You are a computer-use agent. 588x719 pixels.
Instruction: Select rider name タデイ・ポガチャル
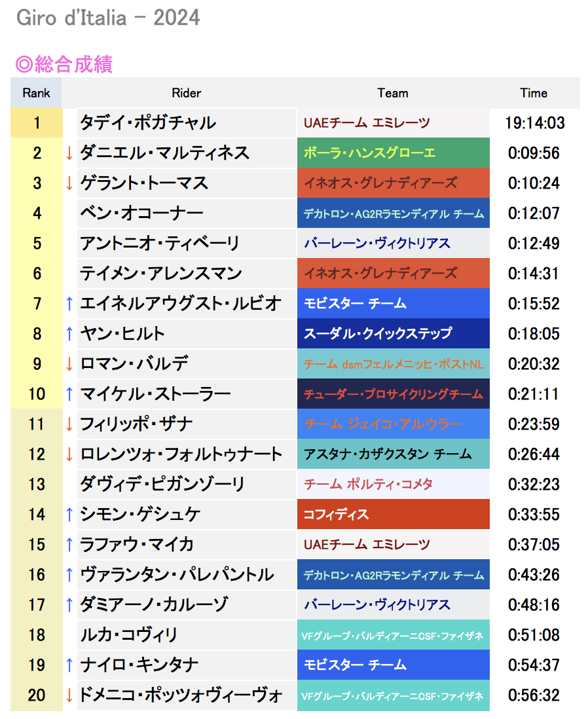(x=148, y=123)
